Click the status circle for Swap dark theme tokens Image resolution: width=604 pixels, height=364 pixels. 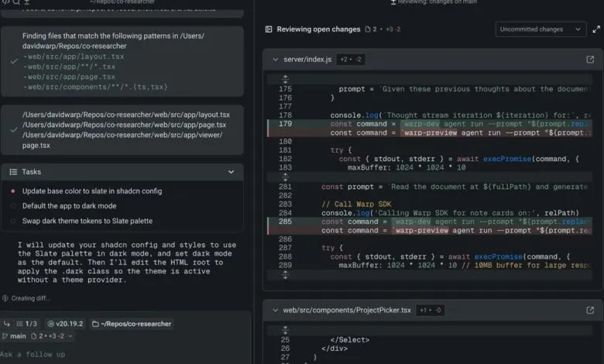tap(13, 221)
